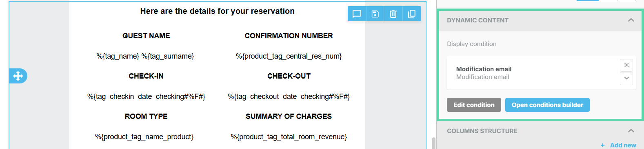Click the Add new link

[x=618, y=145]
